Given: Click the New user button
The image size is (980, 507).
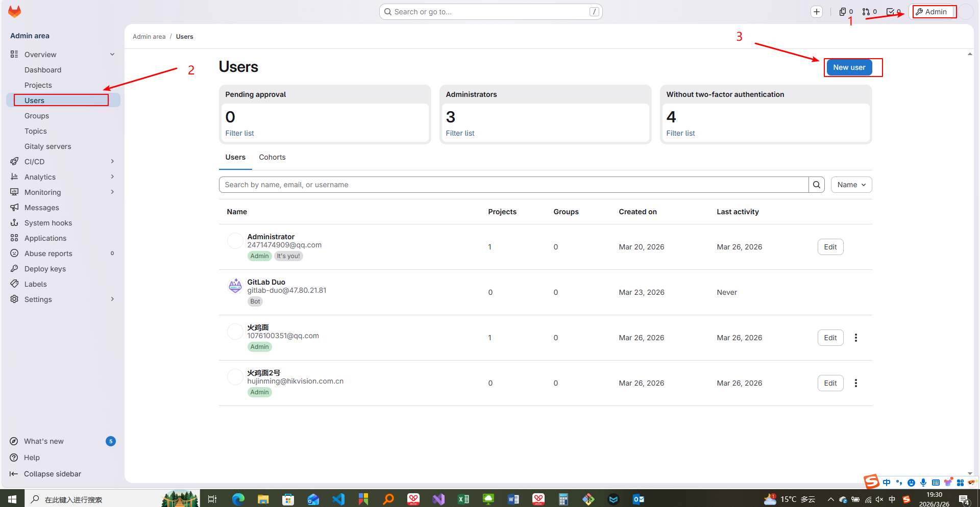Looking at the screenshot, I should 849,67.
